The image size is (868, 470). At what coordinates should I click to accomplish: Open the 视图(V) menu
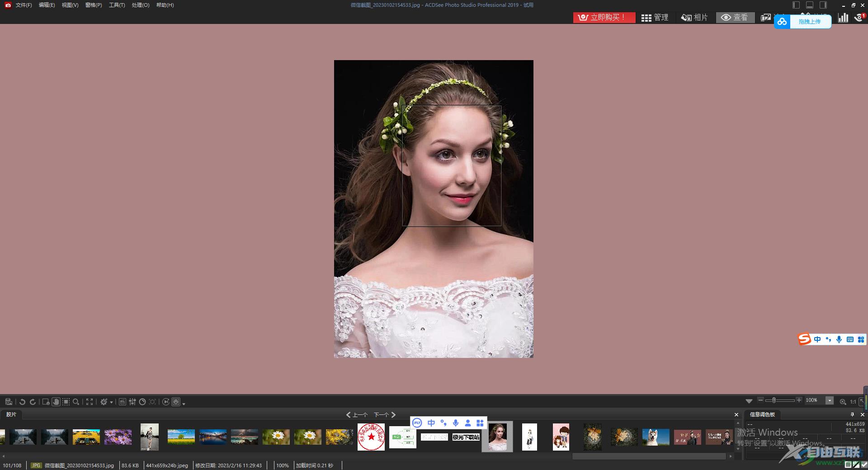click(x=70, y=5)
